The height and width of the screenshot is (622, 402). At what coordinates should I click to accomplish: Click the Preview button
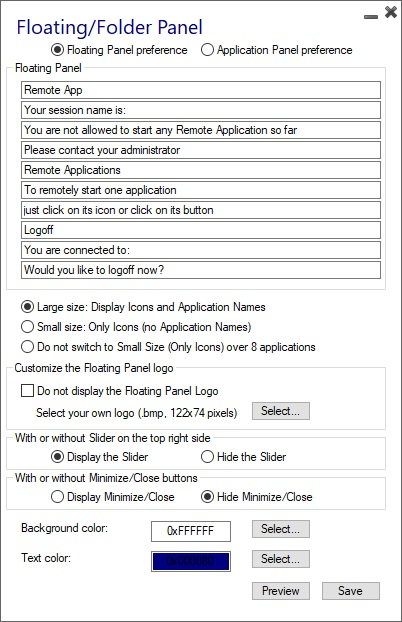[x=281, y=591]
